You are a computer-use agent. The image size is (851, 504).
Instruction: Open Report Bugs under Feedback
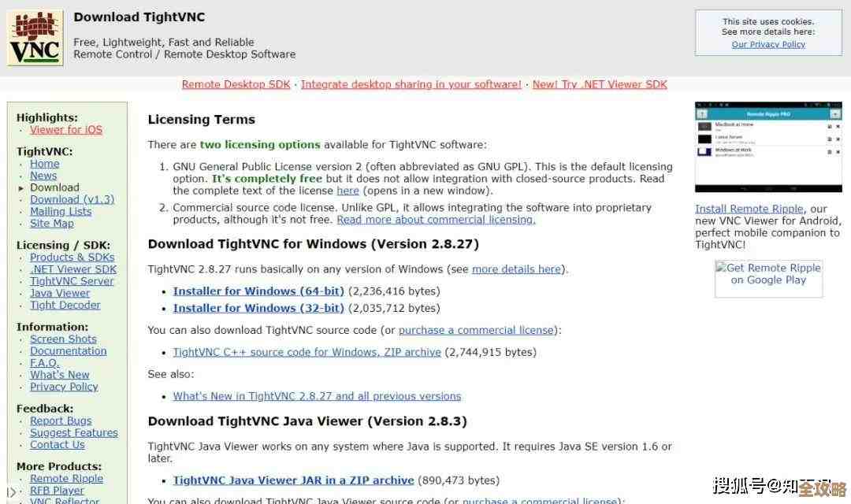pyautogui.click(x=61, y=421)
